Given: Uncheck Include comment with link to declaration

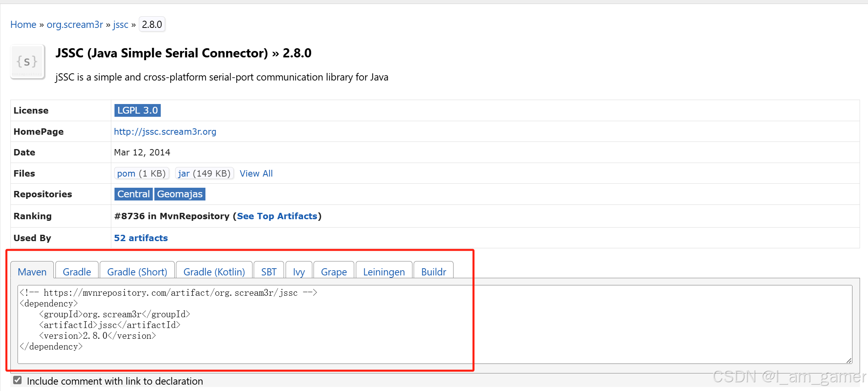Looking at the screenshot, I should 17,380.
